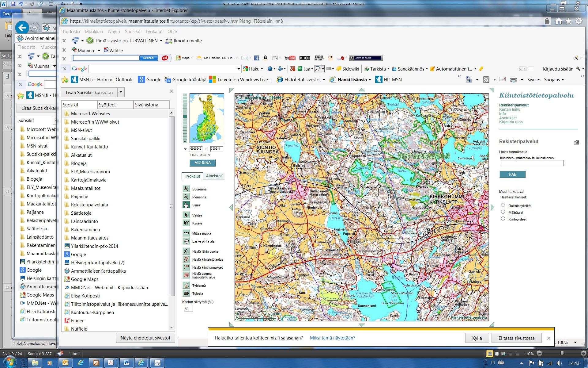Select the Pienennä zoom-out tool

(186, 197)
